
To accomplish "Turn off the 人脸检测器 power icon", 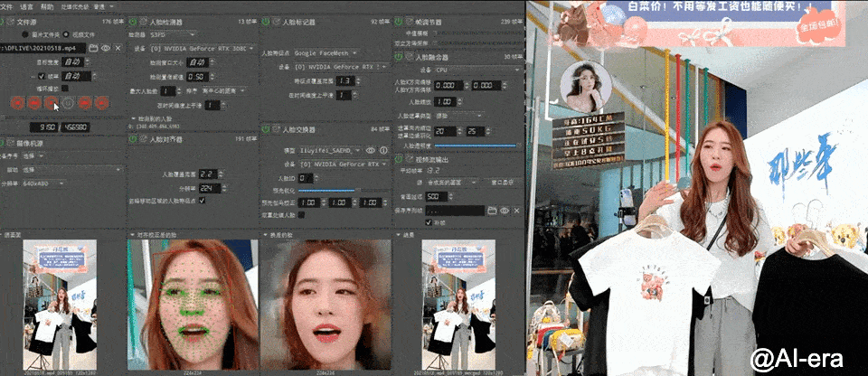I will [x=134, y=22].
